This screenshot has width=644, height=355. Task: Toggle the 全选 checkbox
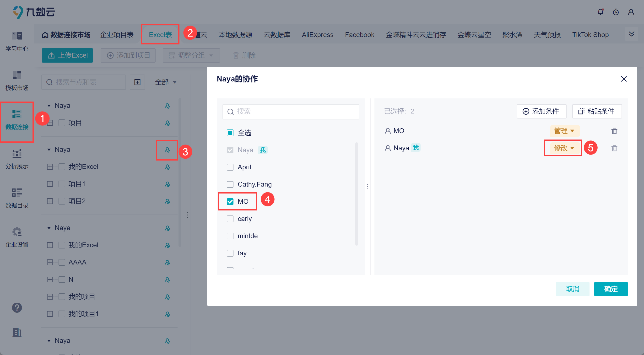pos(230,133)
